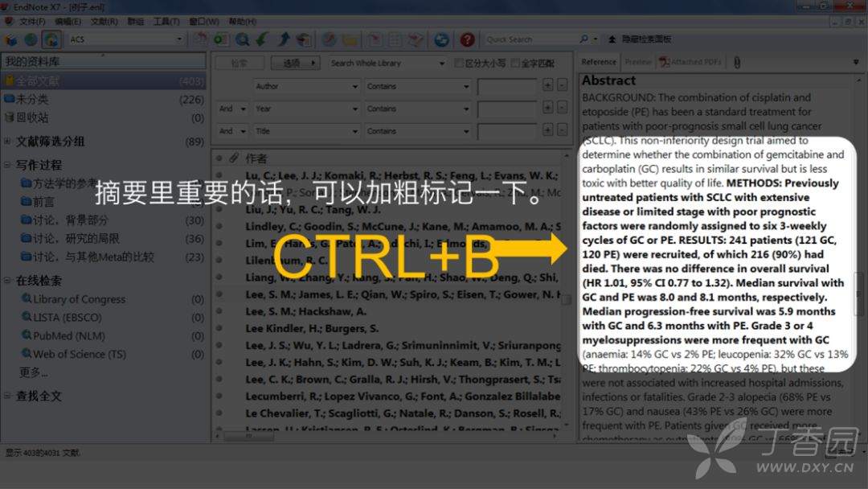Open the ACS output style dropdown
Screen dimensions: 868x489
click(126, 39)
